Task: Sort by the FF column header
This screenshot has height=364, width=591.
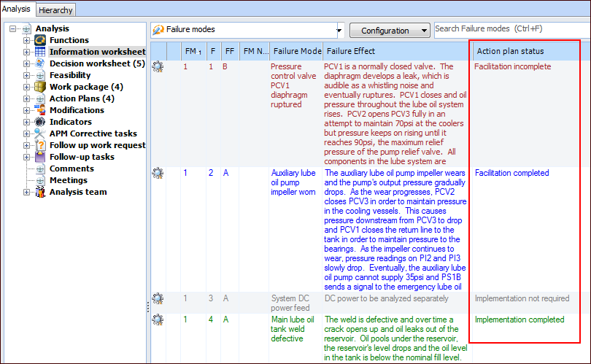Action: [x=230, y=51]
